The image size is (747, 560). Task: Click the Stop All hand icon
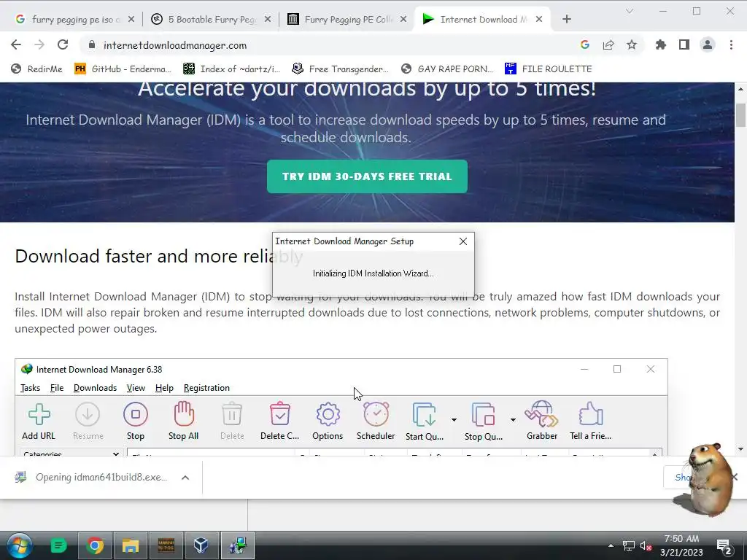pyautogui.click(x=184, y=414)
